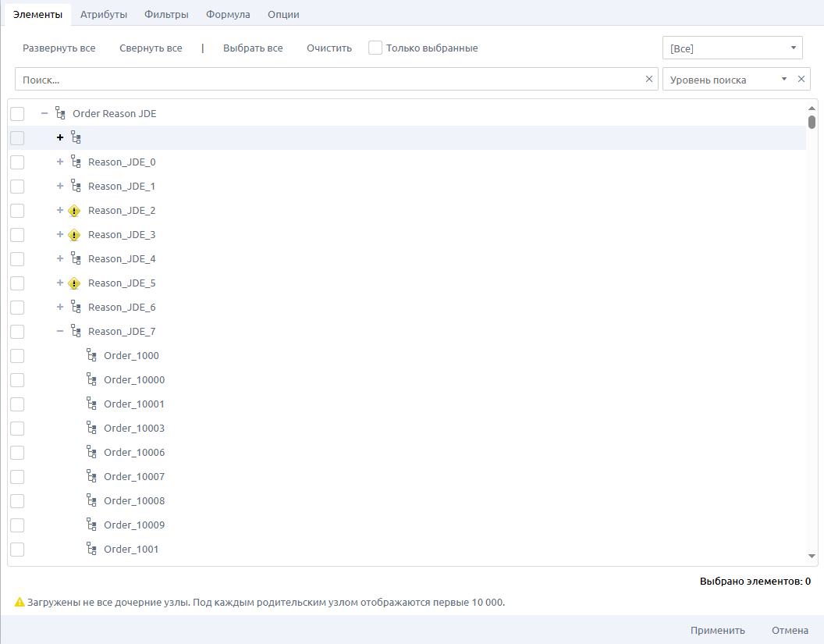
Task: Expand the Reason_JDE_1 node
Action: tap(60, 187)
